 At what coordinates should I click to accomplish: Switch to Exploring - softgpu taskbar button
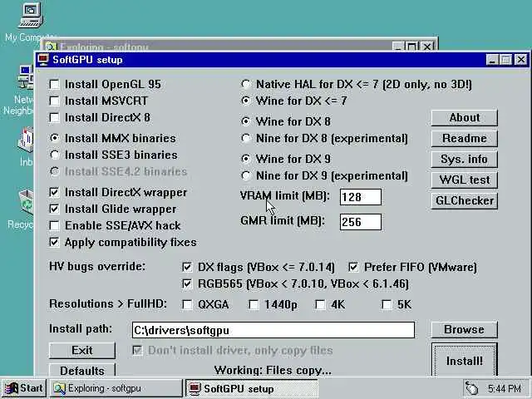pos(116,388)
